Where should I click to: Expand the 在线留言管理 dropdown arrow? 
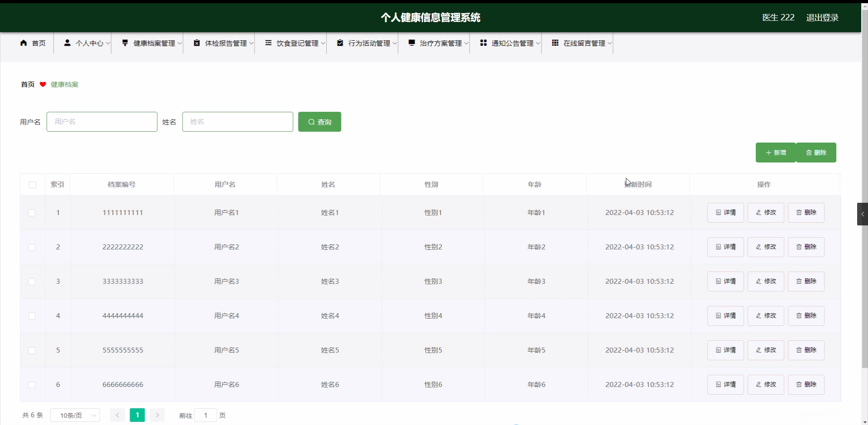(609, 43)
